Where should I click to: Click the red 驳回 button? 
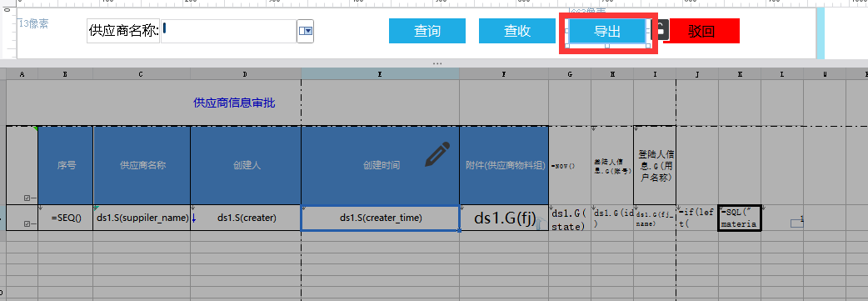(x=701, y=31)
